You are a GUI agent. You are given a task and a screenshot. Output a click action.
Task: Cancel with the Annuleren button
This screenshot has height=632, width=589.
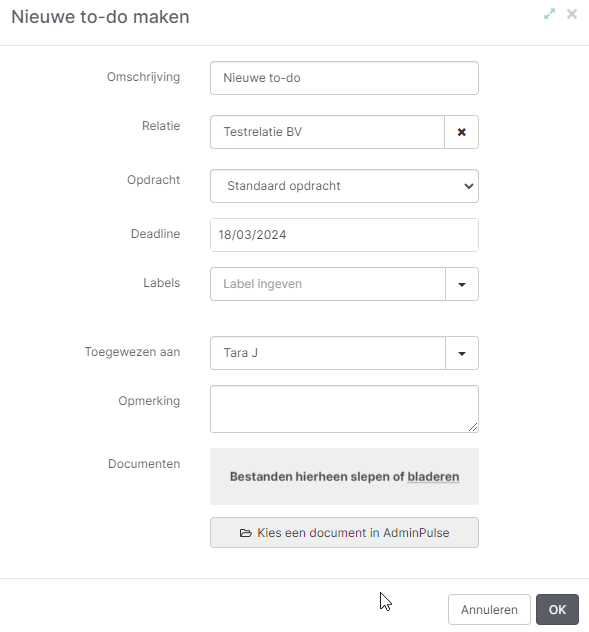489,609
